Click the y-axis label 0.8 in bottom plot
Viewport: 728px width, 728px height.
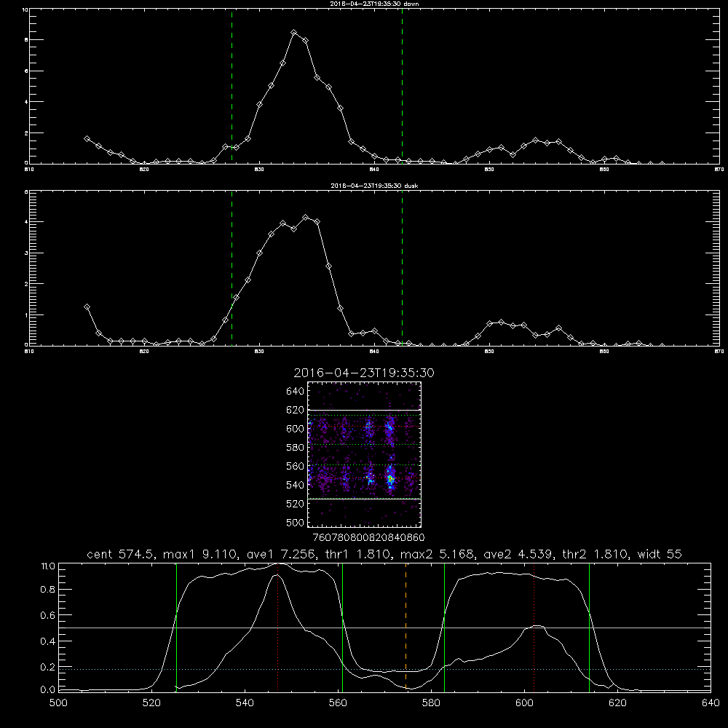[48, 590]
